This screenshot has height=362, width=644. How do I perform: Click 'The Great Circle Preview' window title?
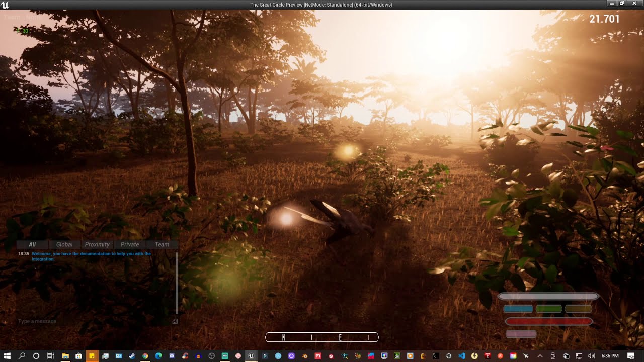pyautogui.click(x=321, y=5)
